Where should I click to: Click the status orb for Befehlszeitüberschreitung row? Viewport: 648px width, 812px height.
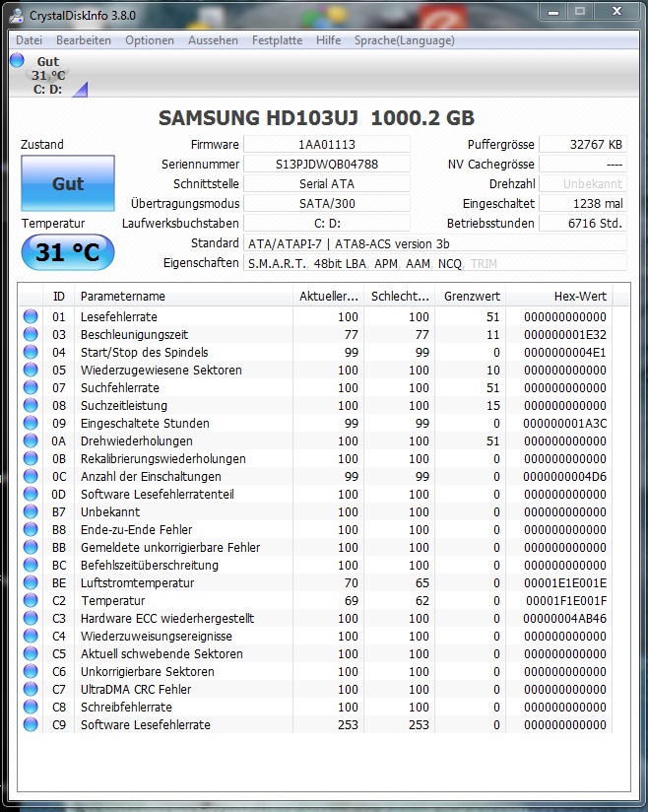pyautogui.click(x=31, y=565)
